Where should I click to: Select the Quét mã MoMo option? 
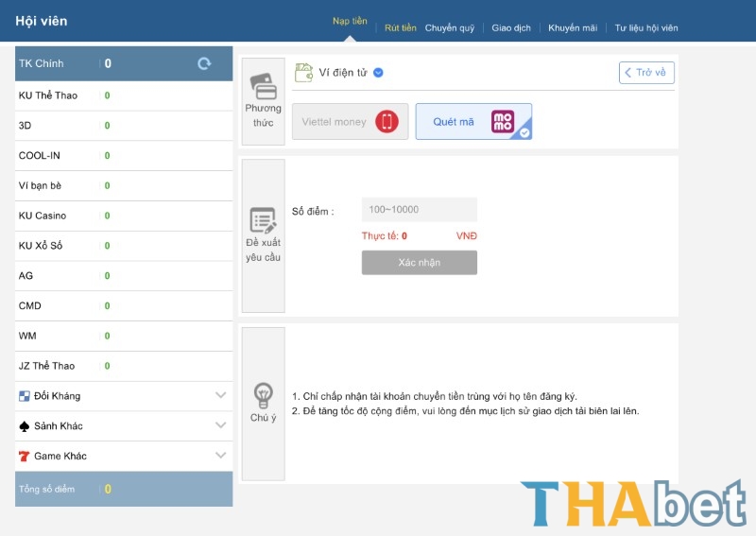point(473,122)
